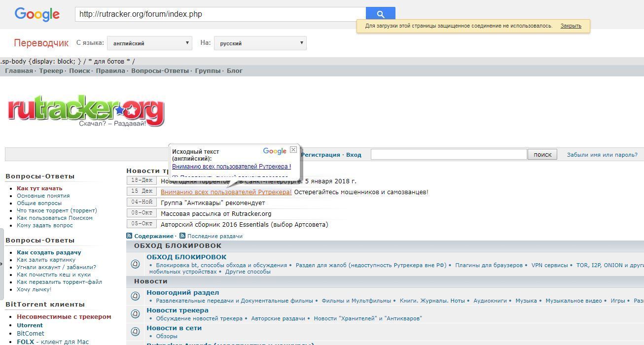
Task: Click the BitComet client link
Action: 31,334
